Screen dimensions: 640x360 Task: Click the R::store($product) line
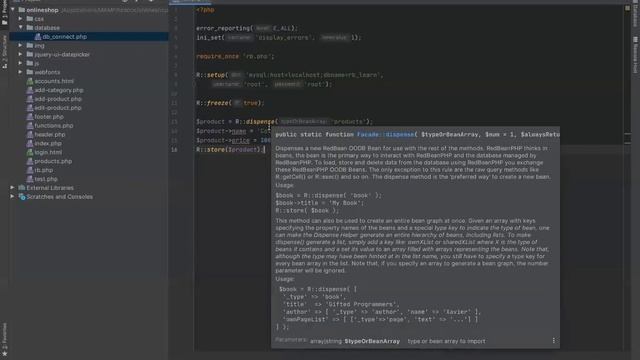pyautogui.click(x=231, y=149)
